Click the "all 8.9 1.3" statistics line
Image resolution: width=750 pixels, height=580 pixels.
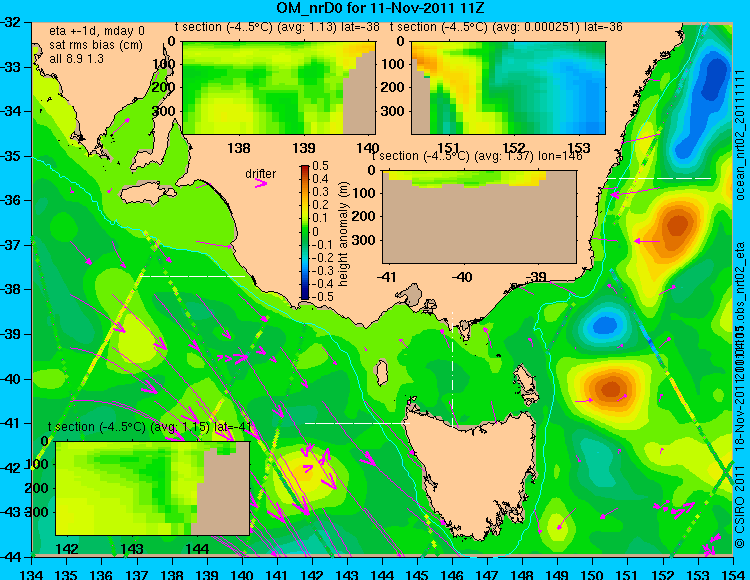click(x=76, y=59)
